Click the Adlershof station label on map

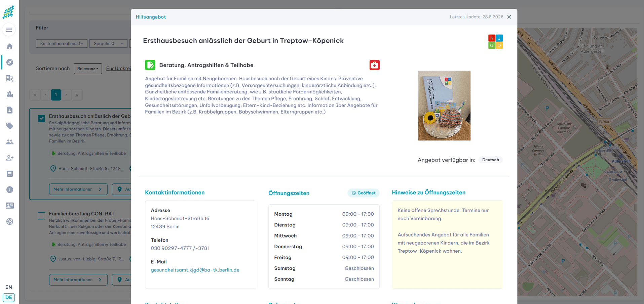(x=621, y=161)
